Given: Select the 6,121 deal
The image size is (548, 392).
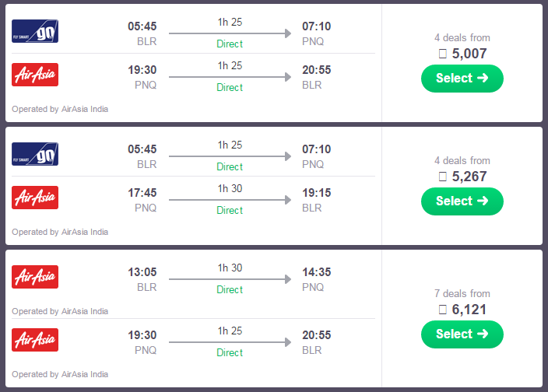Looking at the screenshot, I should pos(462,334).
